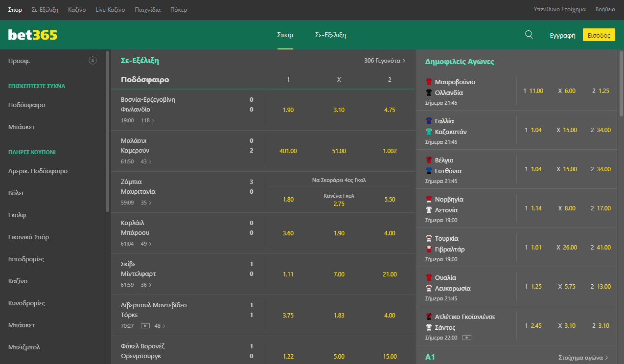
Task: Click the offers dollar icon beside Προσφ.
Action: (92, 61)
